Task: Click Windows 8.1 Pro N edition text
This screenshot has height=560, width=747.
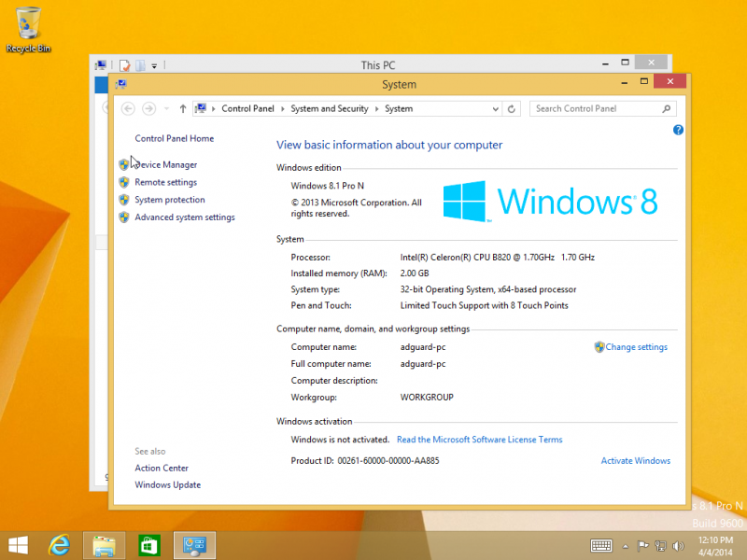Action: click(x=328, y=186)
